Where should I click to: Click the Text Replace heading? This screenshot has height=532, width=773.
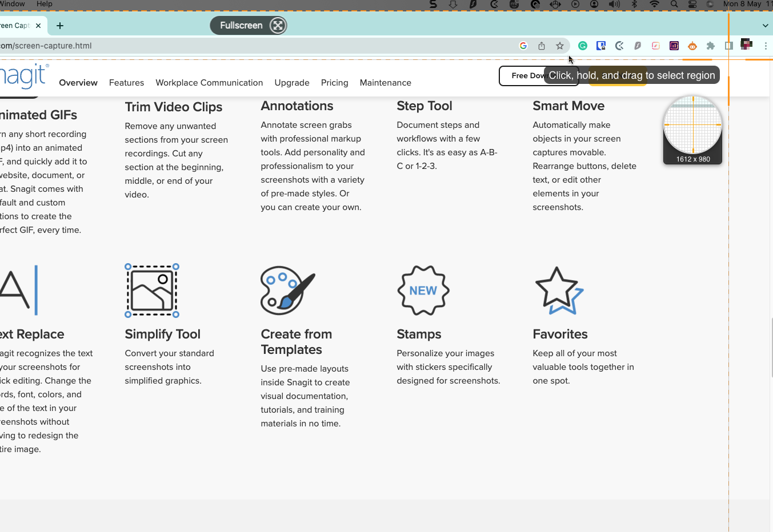[x=32, y=334]
